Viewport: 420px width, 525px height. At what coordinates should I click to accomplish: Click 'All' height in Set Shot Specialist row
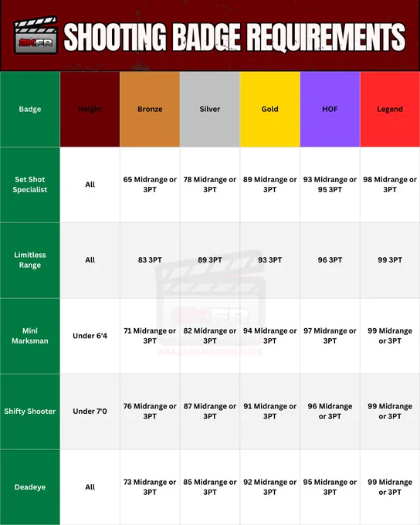pyautogui.click(x=90, y=185)
